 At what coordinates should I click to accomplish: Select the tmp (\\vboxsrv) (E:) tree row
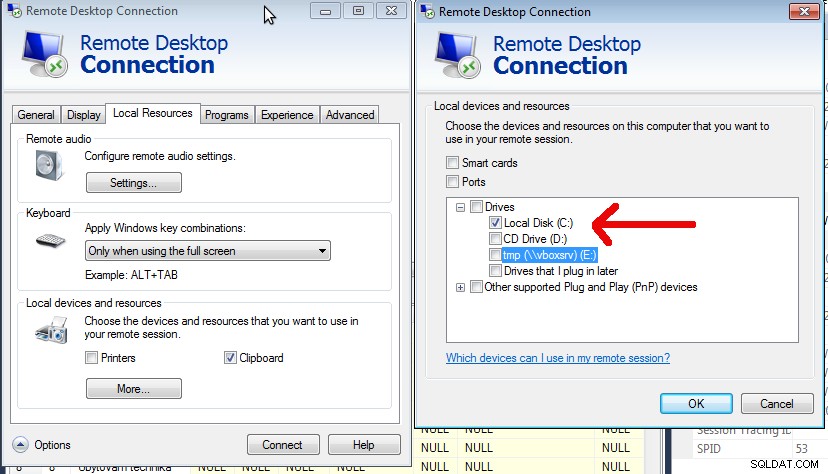pyautogui.click(x=549, y=255)
